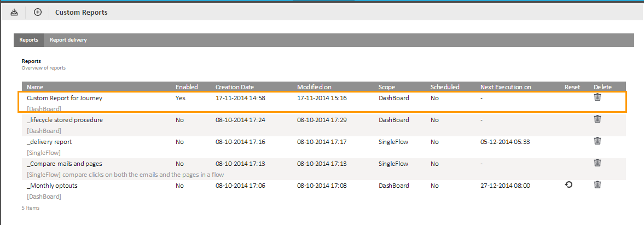Sort reports by the Name column header
The height and width of the screenshot is (225, 644).
pos(34,87)
